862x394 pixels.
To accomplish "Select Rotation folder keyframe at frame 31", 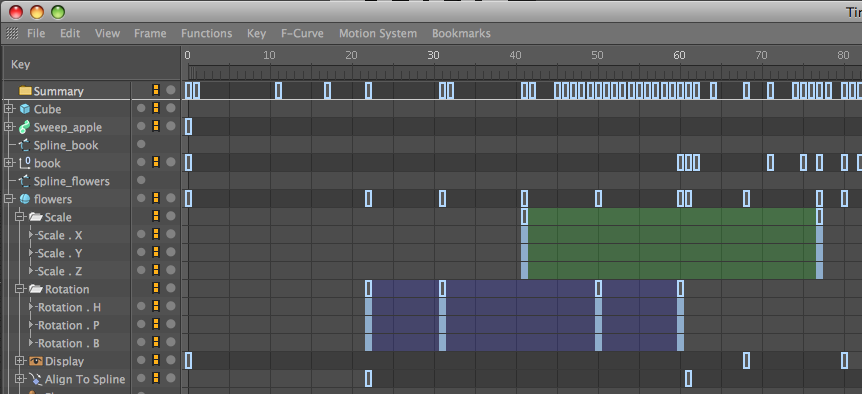I will coord(443,288).
